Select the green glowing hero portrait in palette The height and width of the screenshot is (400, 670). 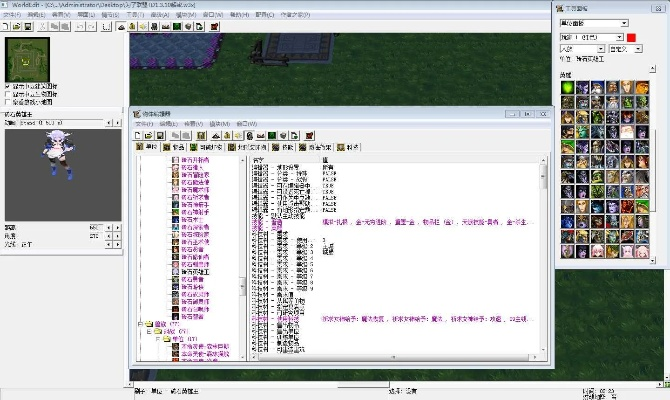566,86
